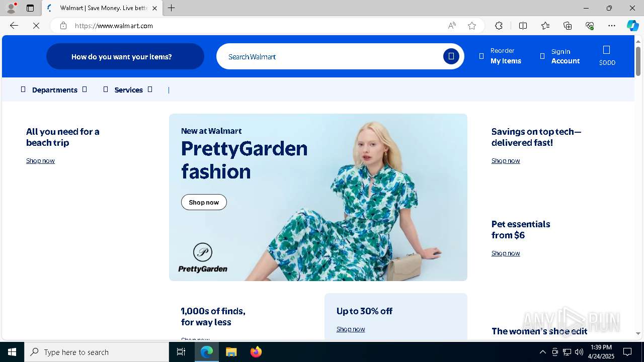Open Read aloud in address bar
The height and width of the screenshot is (362, 644).
[x=452, y=26]
